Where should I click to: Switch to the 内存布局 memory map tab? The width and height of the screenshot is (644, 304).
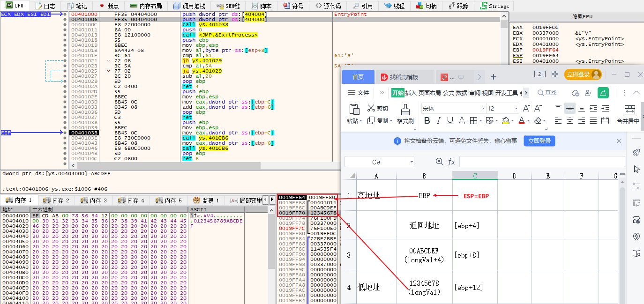(x=146, y=6)
